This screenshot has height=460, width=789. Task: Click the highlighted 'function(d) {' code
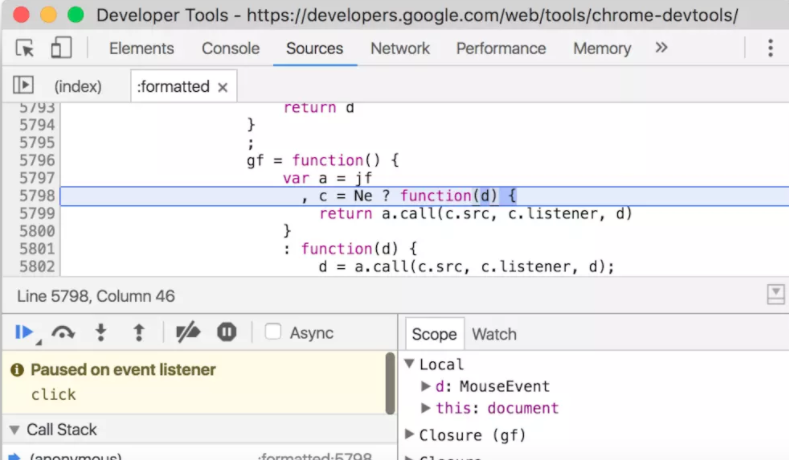tap(458, 196)
